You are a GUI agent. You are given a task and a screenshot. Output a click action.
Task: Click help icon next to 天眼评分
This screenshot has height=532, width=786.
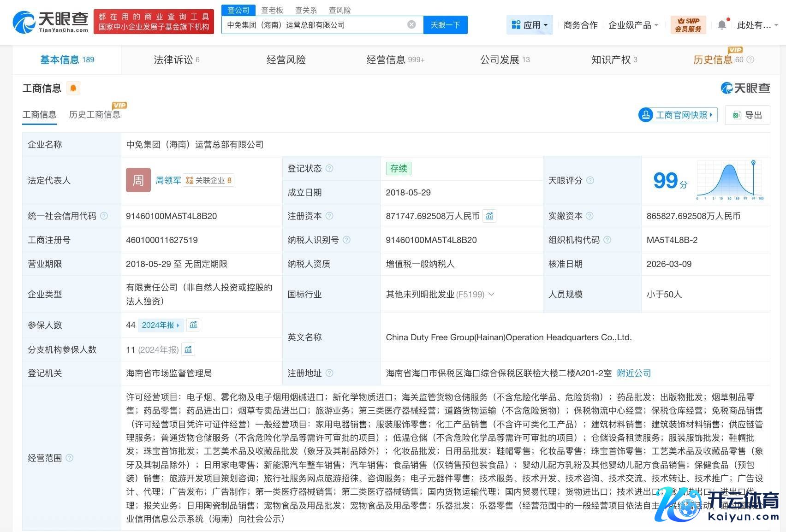click(x=590, y=180)
